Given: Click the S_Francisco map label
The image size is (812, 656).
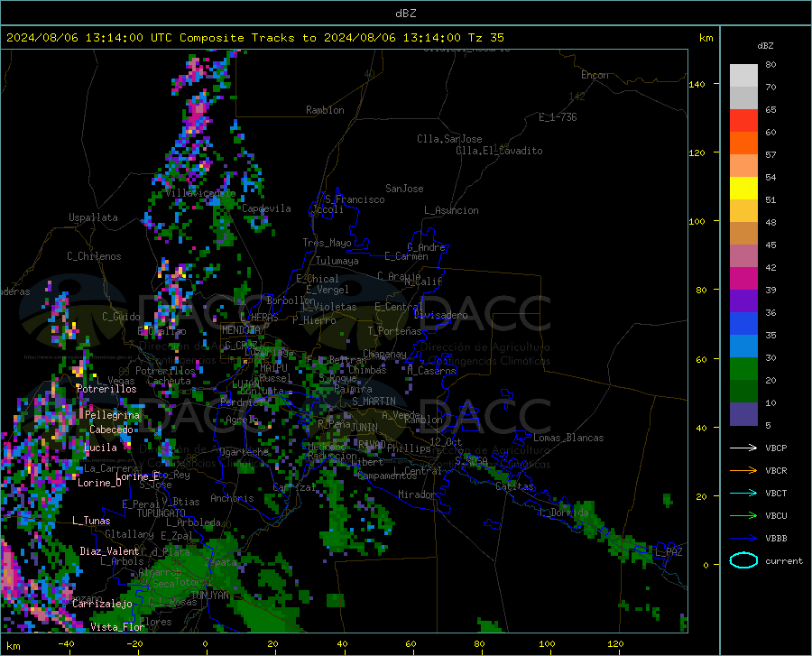Looking at the screenshot, I should tap(355, 199).
